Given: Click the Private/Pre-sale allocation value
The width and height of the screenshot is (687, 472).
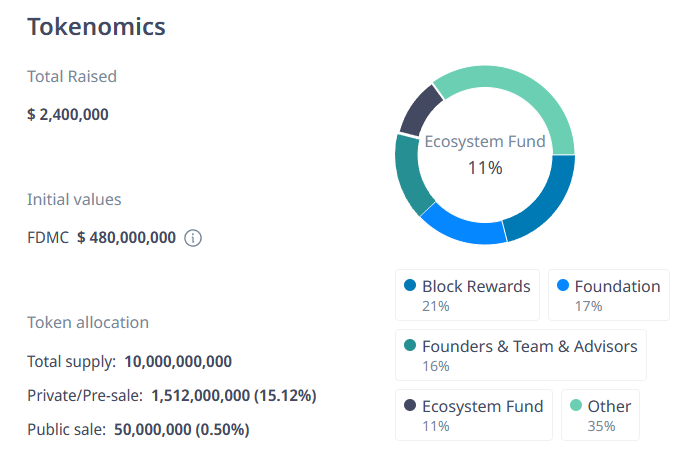Looking at the screenshot, I should (x=233, y=396).
